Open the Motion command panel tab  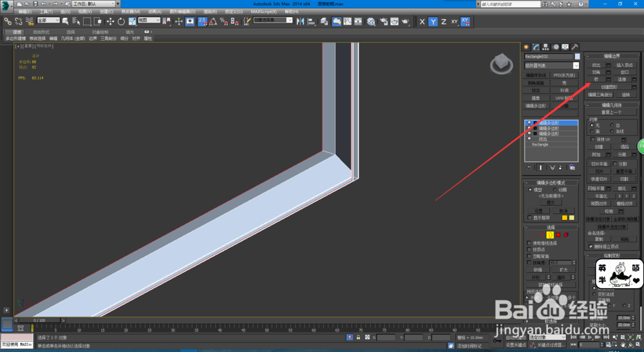(x=556, y=47)
